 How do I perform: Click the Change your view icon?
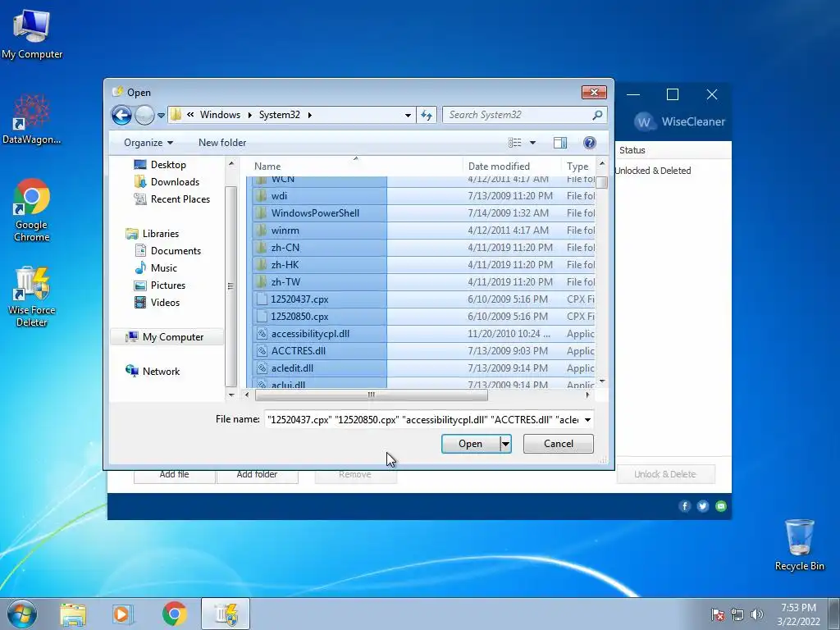515,143
